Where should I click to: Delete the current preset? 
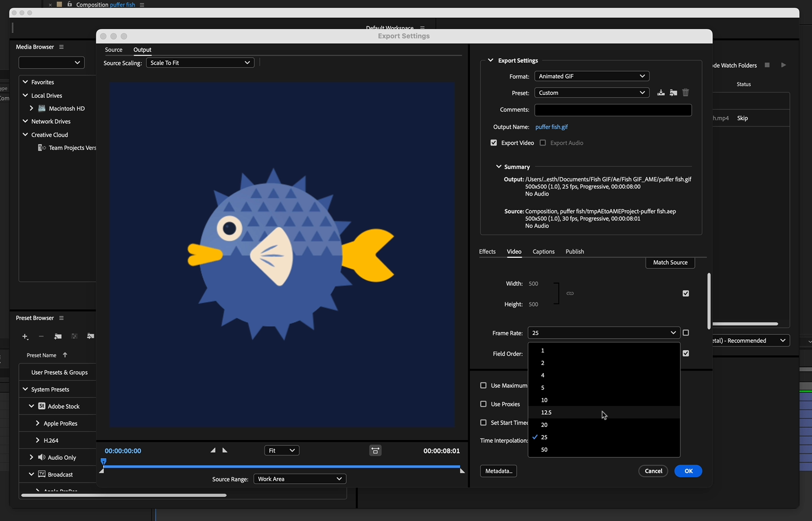[x=685, y=92]
